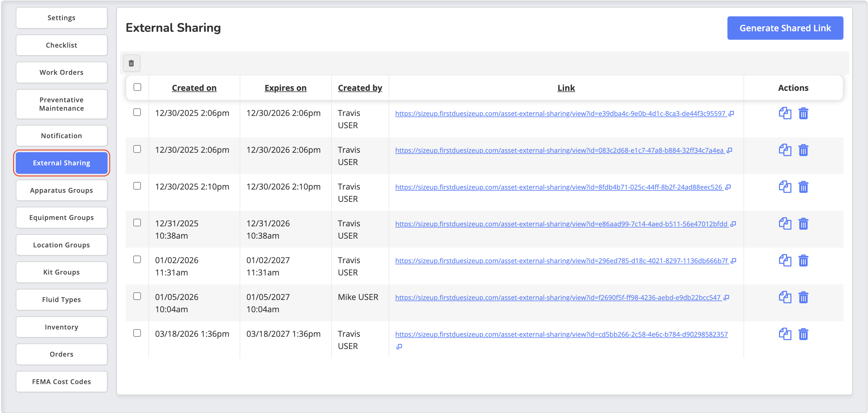Check the 03/18/2026 1:36pm row checkbox
Screen dimensions: 868x413
tap(137, 333)
